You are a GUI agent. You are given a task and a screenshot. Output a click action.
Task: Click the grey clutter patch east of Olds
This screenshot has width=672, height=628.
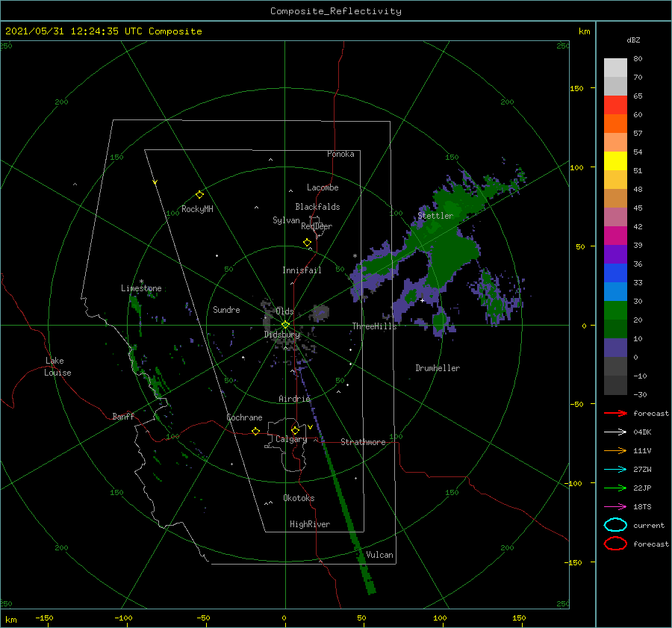tap(320, 314)
